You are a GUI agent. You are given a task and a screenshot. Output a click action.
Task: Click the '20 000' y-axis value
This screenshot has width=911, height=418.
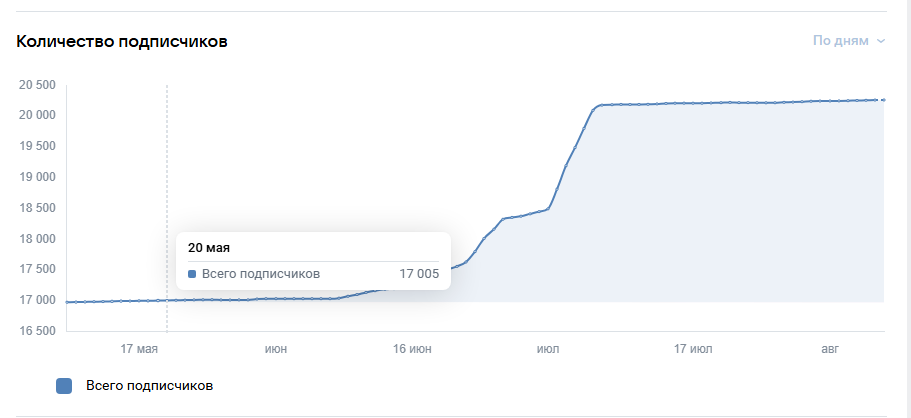pos(37,115)
